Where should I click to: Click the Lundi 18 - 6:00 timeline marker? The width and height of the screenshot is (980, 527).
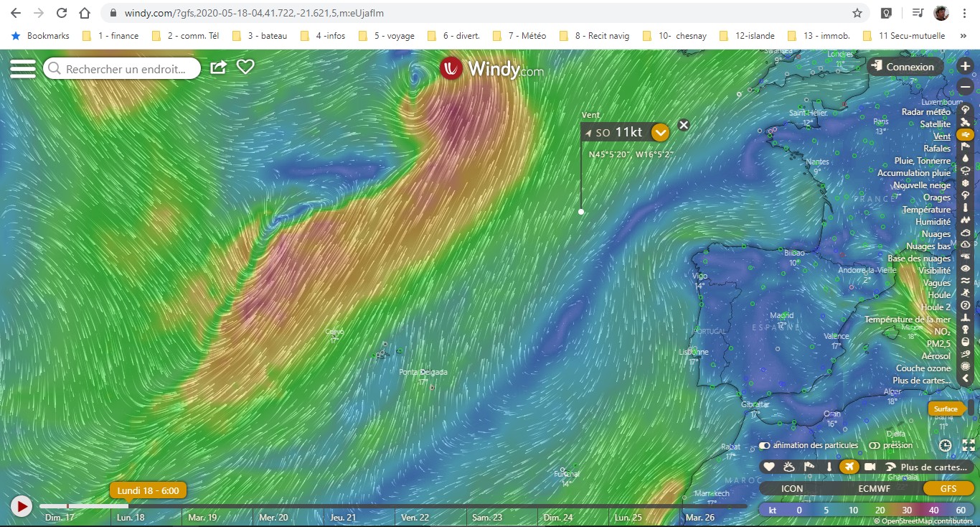tap(149, 490)
